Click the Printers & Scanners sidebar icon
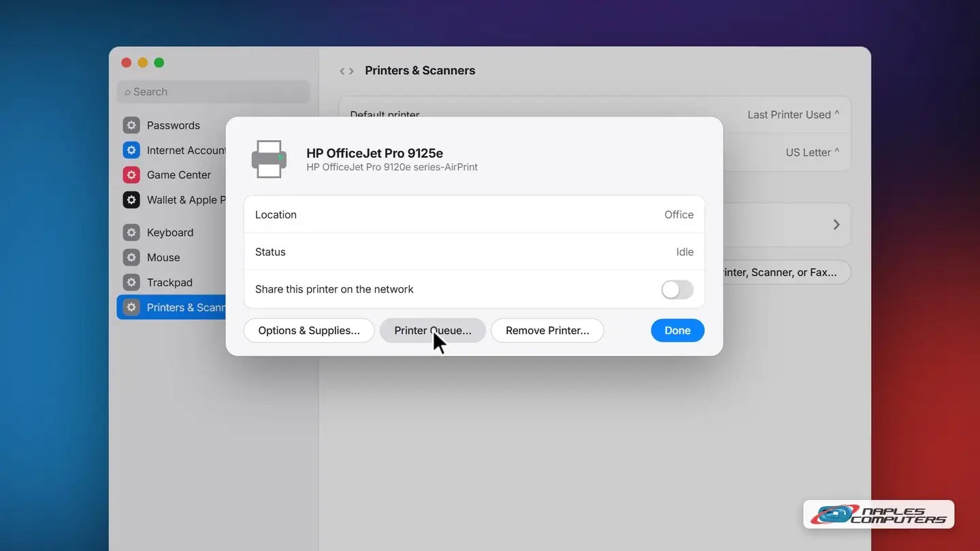 (131, 307)
